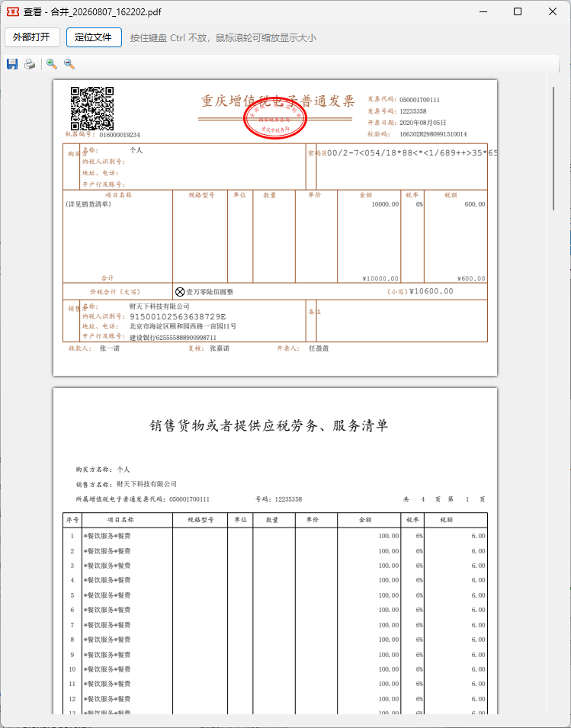This screenshot has width=571, height=728.
Task: Click issuer name 任盈盈
Action: point(319,348)
